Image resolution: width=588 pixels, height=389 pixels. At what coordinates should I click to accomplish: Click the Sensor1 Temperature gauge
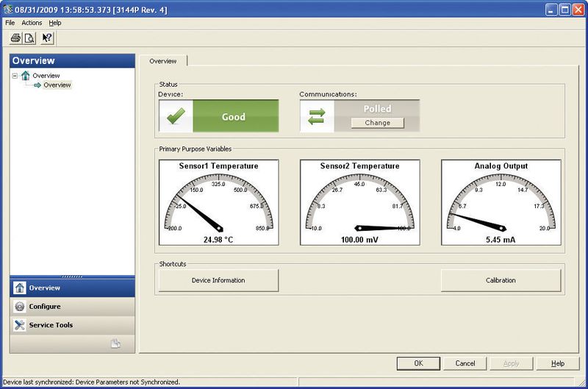218,202
